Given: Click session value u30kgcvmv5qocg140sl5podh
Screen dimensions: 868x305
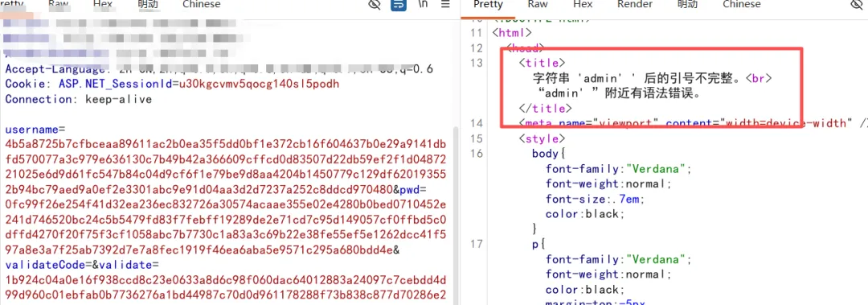Looking at the screenshot, I should pyautogui.click(x=258, y=84).
